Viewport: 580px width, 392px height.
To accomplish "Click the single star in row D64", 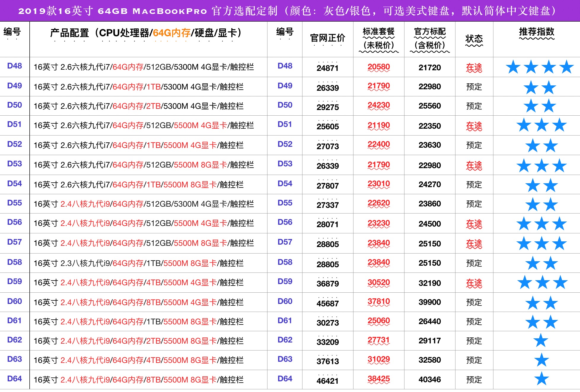I will coord(542,379).
